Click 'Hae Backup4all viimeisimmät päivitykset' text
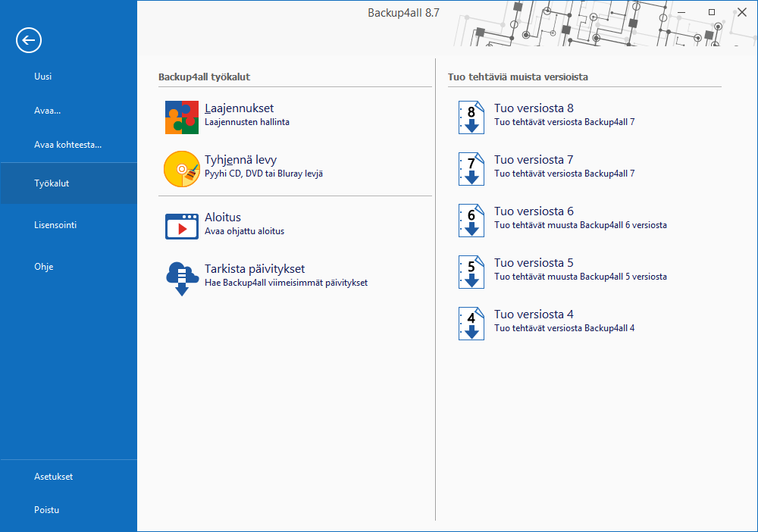The height and width of the screenshot is (532, 758). coord(286,283)
